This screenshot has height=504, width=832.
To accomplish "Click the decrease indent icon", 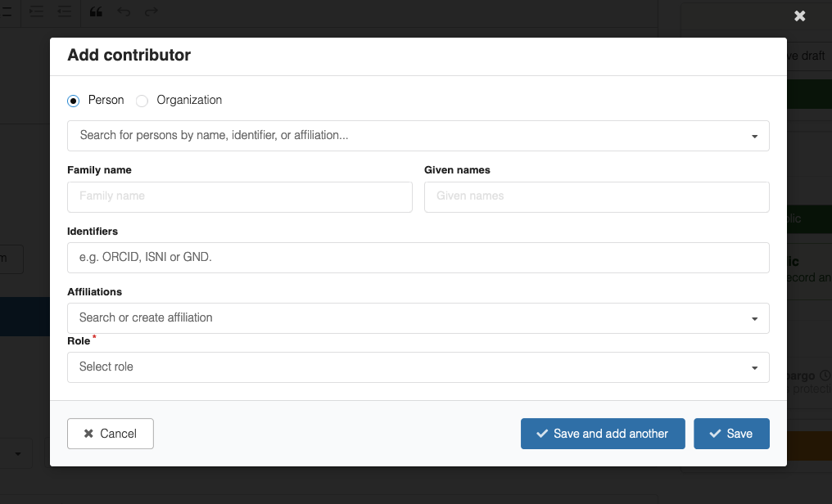I will click(x=64, y=11).
